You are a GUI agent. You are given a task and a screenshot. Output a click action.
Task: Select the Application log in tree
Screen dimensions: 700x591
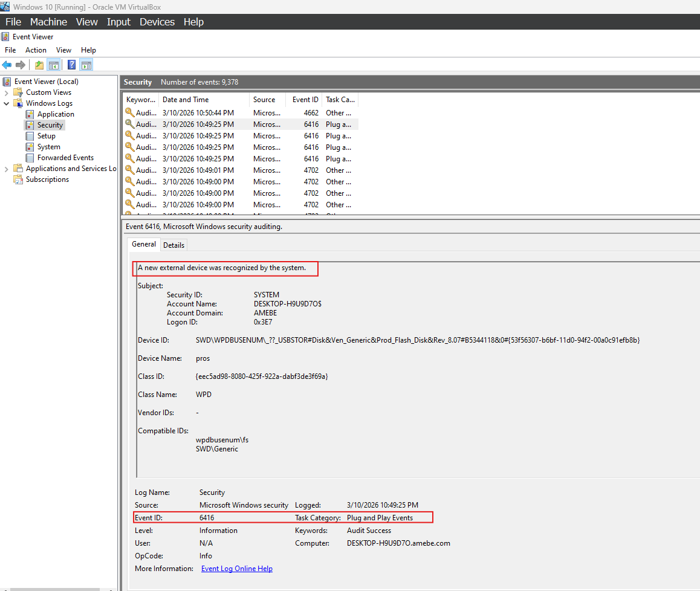tap(56, 114)
